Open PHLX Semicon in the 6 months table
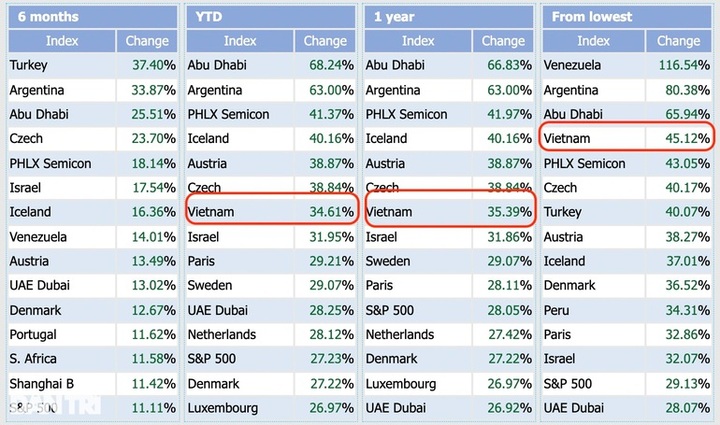This screenshot has height=425, width=720. pyautogui.click(x=50, y=163)
